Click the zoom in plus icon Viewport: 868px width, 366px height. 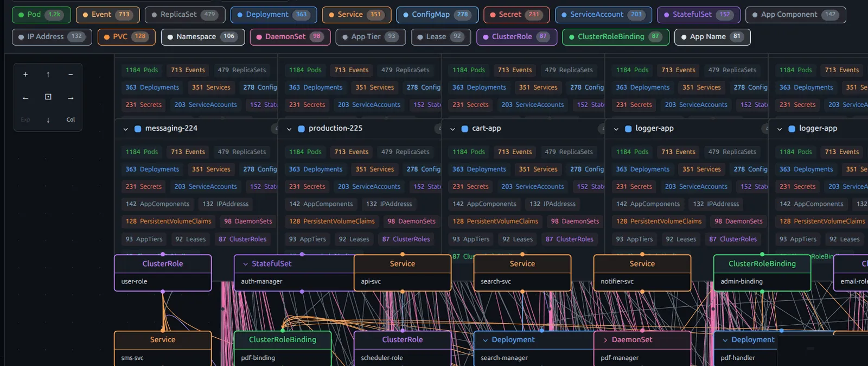coord(25,74)
